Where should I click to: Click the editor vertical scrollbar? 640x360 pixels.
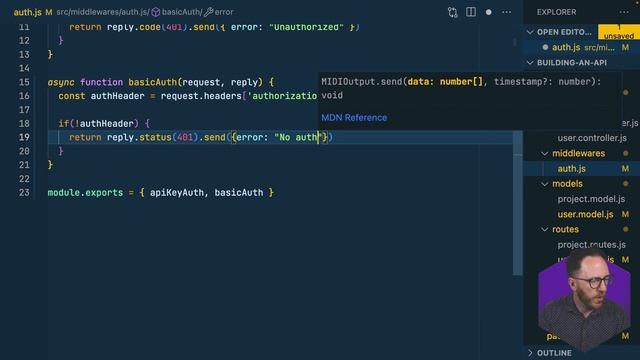point(518,203)
